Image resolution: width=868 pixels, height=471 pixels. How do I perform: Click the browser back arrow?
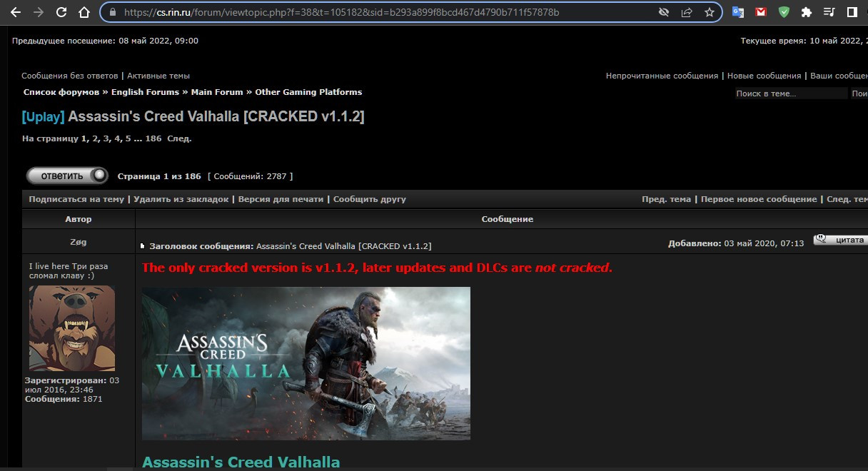click(x=15, y=12)
